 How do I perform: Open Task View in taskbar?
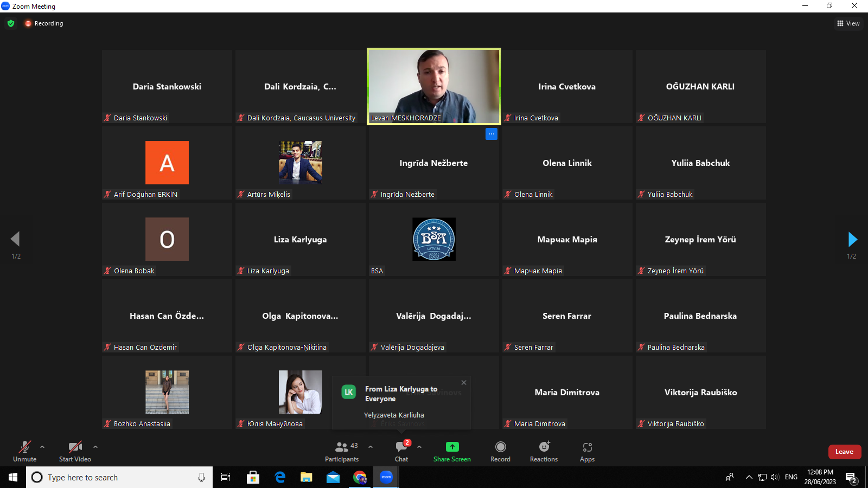[226, 477]
